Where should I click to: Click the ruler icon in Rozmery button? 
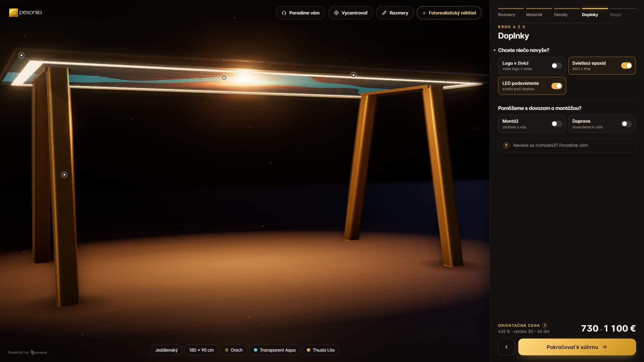point(384,13)
